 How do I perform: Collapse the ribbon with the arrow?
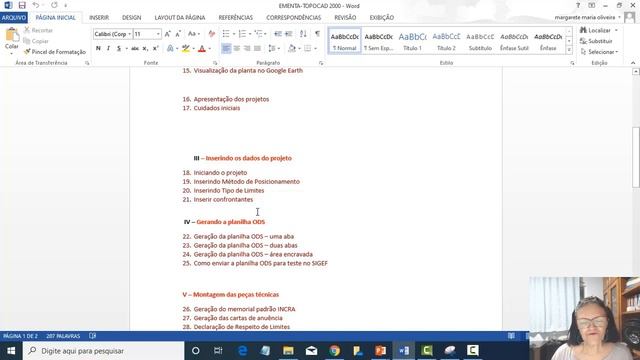point(633,63)
